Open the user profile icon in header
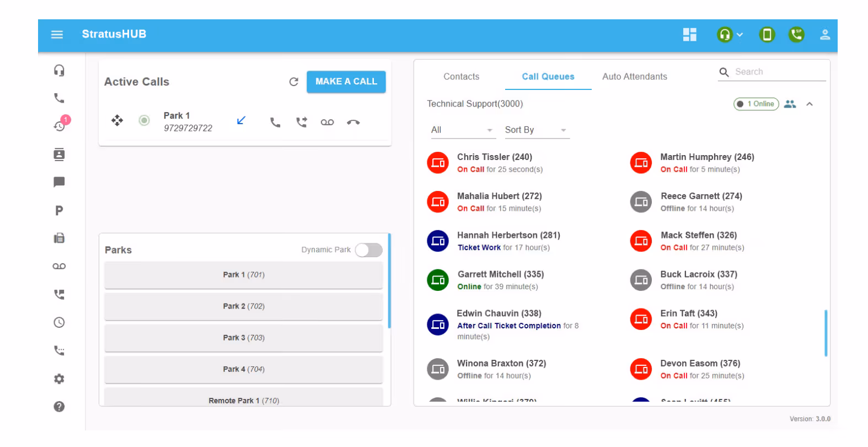Screen dimensions: 868x447 (x=824, y=35)
